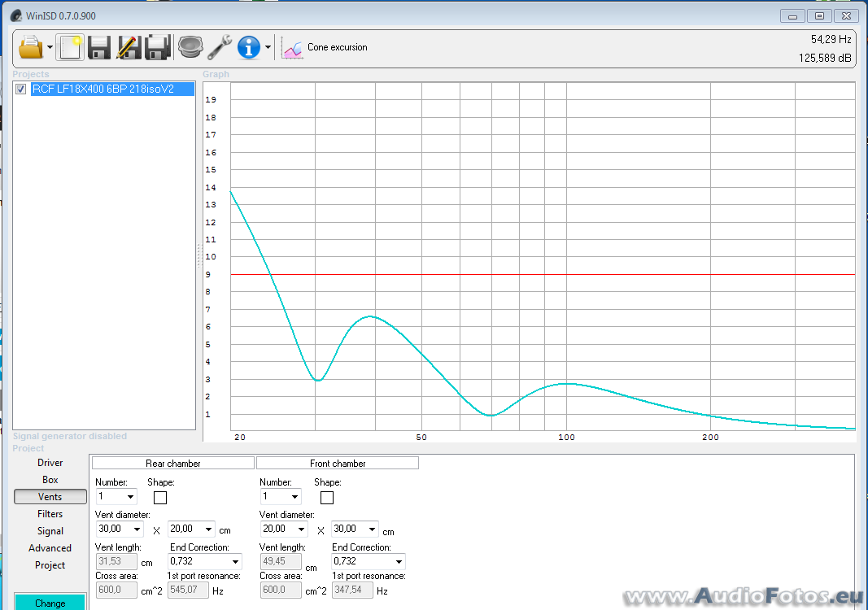Close the WinISD window
Viewport: 868px width, 610px height.
846,16
